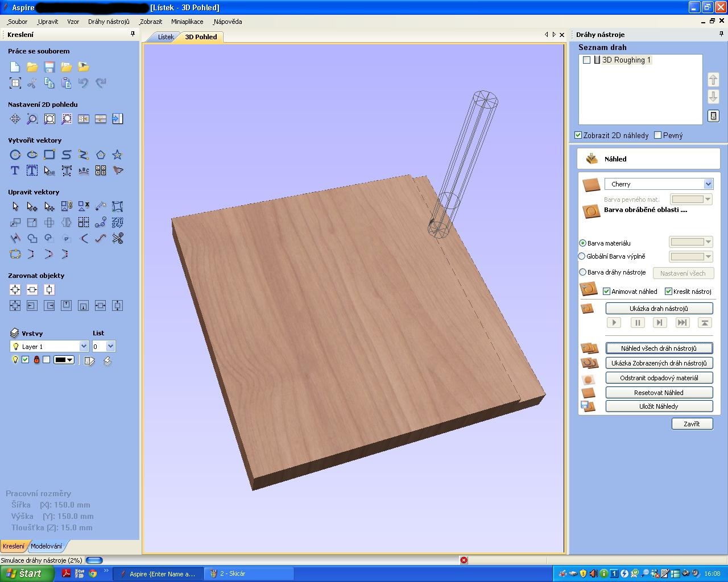Image resolution: width=728 pixels, height=582 pixels.
Task: Select Globální Barva výplně radio button
Action: 582,256
